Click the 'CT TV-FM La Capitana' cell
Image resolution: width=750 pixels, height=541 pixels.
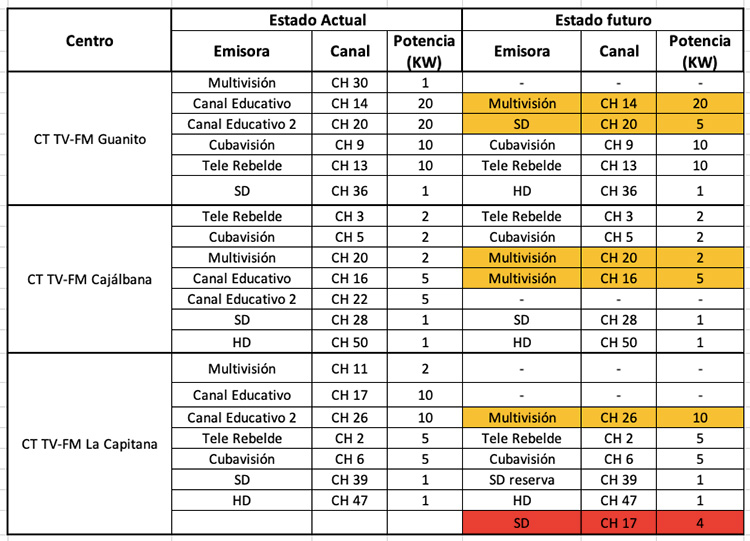tap(89, 444)
